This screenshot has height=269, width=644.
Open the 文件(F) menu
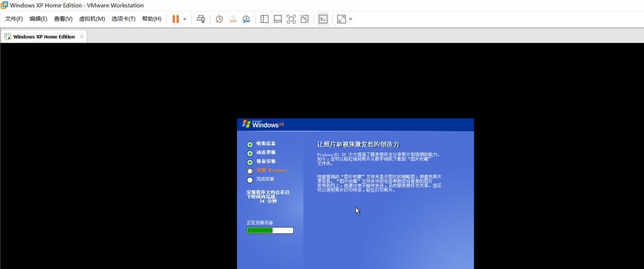tap(14, 19)
